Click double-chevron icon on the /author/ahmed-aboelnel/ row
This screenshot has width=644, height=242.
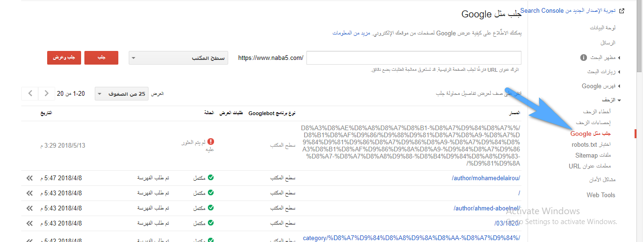30,208
